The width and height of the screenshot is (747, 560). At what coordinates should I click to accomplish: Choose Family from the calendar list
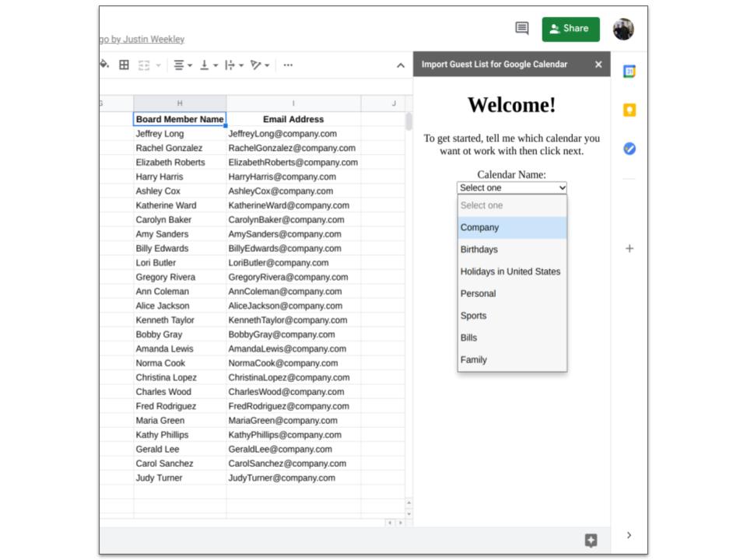(512, 360)
